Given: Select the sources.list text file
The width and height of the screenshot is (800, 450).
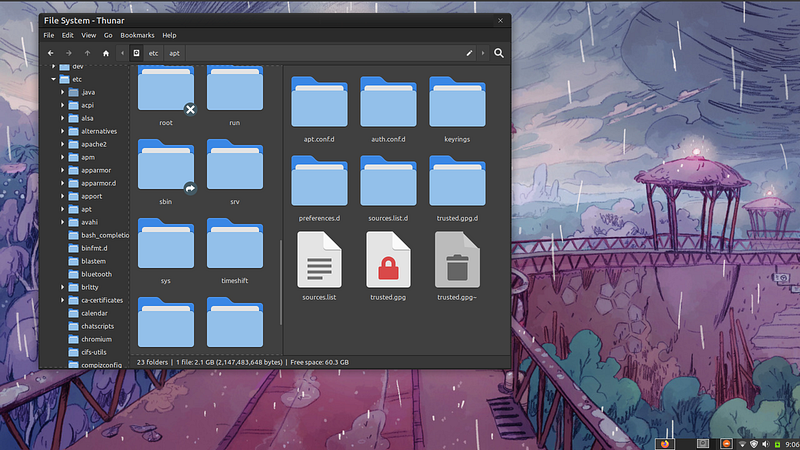Looking at the screenshot, I should [319, 260].
